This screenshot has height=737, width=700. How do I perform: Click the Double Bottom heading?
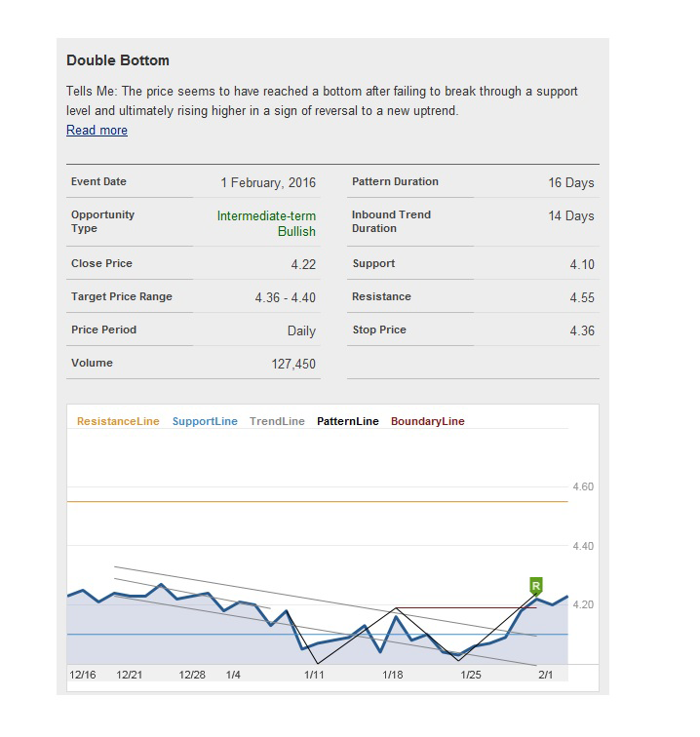pos(118,60)
